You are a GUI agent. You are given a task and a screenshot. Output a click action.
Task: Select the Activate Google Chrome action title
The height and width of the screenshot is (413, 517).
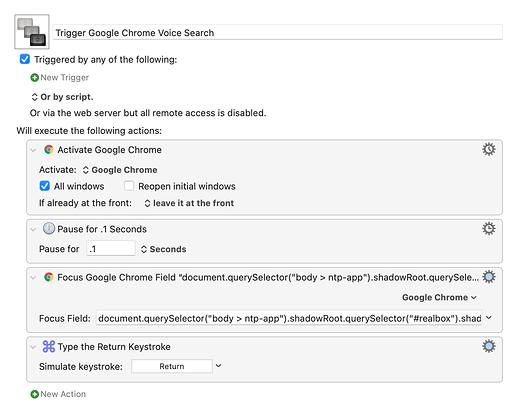coord(109,150)
